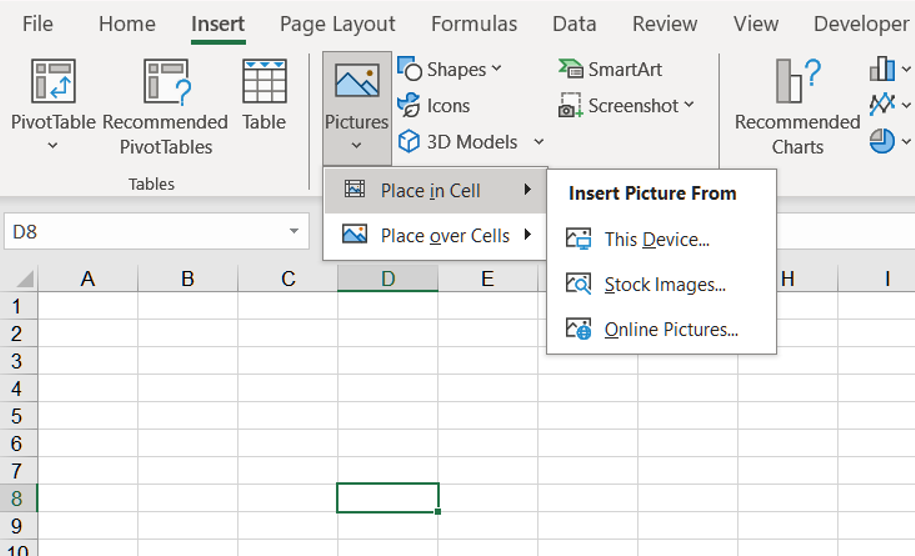Switch to the Page Layout tab
Screen dimensions: 915x556
coord(337,24)
